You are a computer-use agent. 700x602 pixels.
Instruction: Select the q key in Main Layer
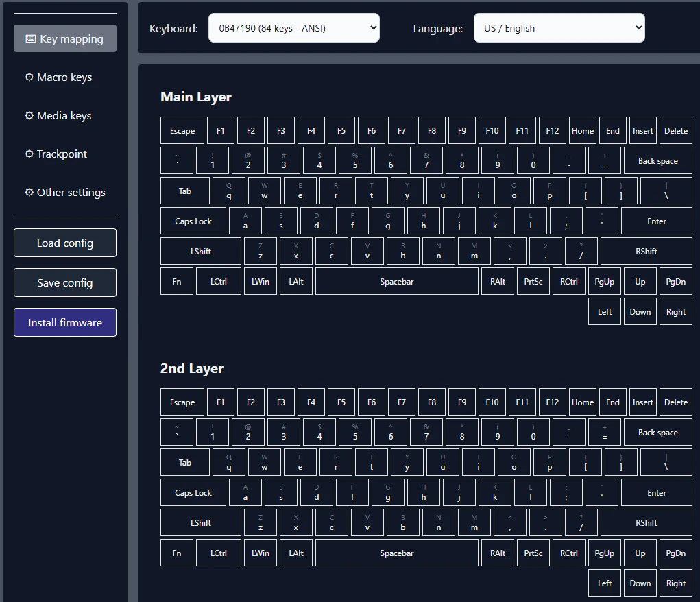(229, 191)
